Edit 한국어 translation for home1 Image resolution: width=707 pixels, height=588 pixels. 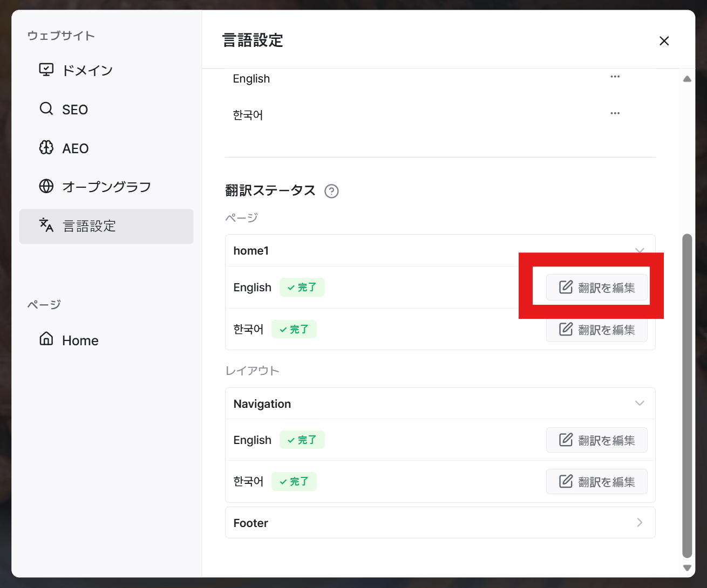pyautogui.click(x=597, y=329)
